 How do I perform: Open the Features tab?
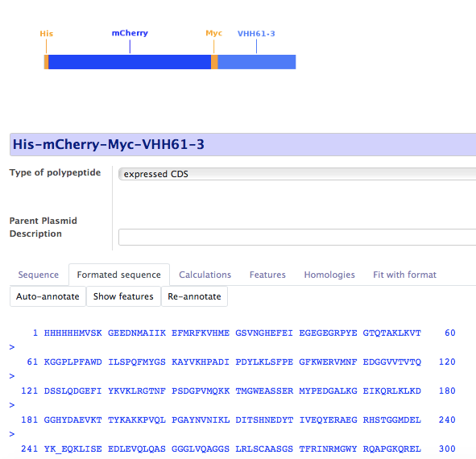[267, 275]
